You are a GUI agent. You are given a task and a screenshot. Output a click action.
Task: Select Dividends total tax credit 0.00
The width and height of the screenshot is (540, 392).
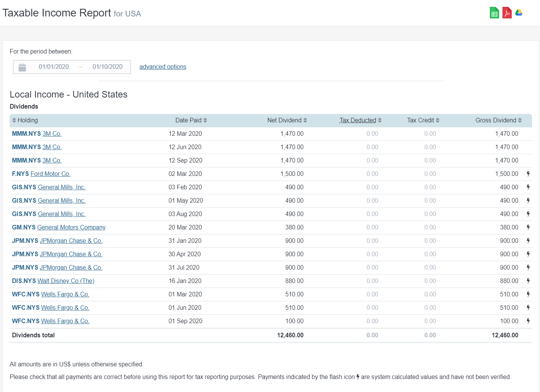(x=430, y=335)
